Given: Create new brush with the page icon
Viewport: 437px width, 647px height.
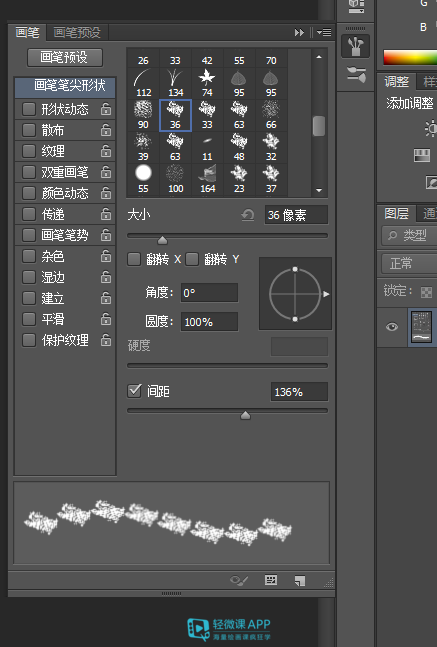Looking at the screenshot, I should pyautogui.click(x=300, y=581).
